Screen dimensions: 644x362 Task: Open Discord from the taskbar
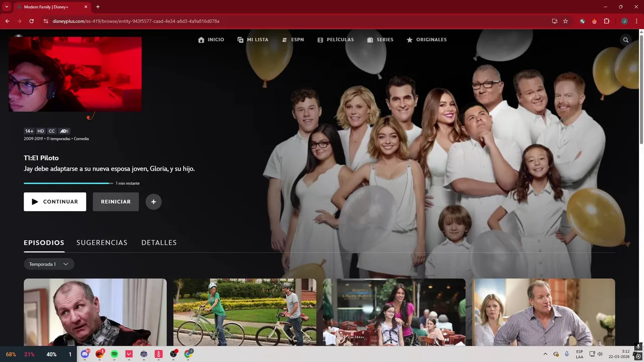click(x=85, y=354)
